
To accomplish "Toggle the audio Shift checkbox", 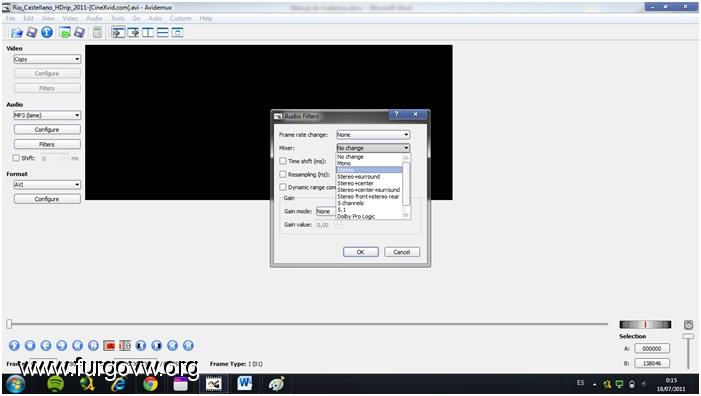I will pos(16,158).
